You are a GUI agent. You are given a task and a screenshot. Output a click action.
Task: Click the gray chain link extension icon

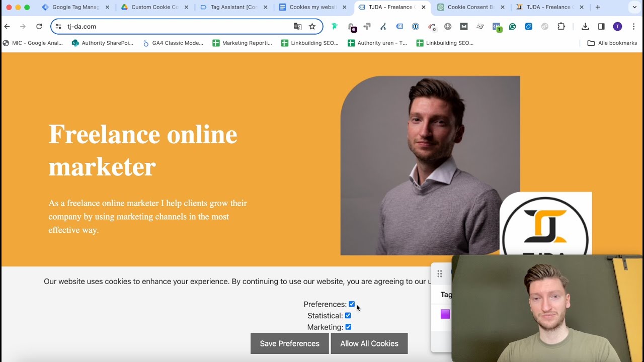coord(545,27)
